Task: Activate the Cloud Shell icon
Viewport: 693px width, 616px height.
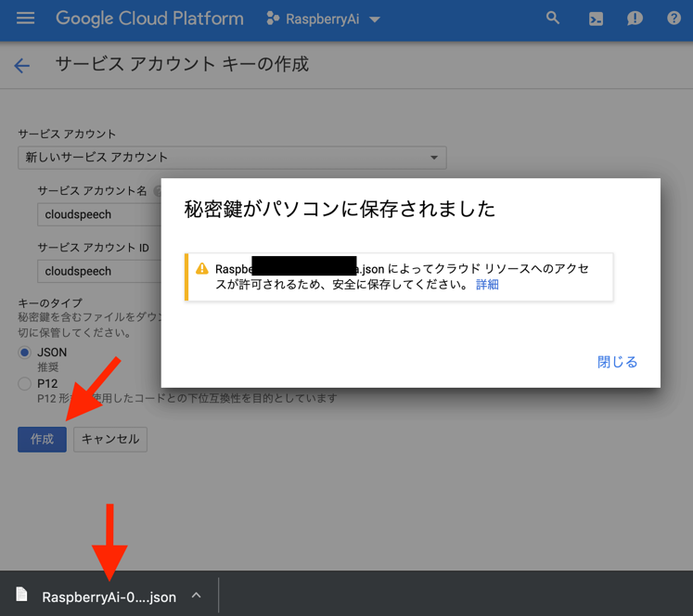Action: click(x=596, y=19)
